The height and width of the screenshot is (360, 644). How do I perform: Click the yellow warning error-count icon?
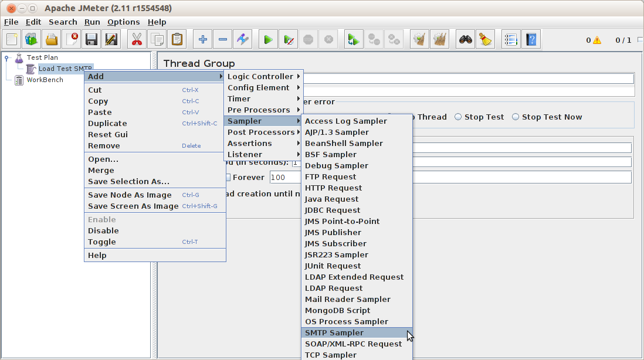coord(596,40)
